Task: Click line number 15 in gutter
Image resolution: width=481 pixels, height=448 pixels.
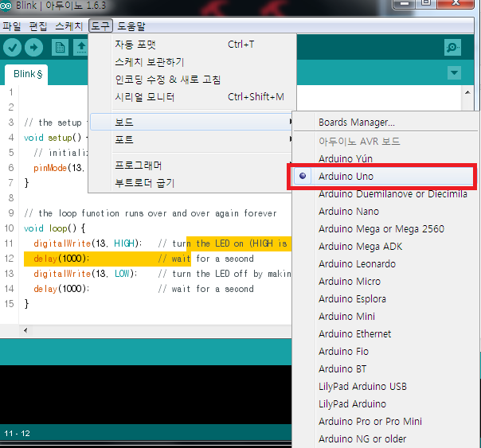Action: tap(10, 304)
